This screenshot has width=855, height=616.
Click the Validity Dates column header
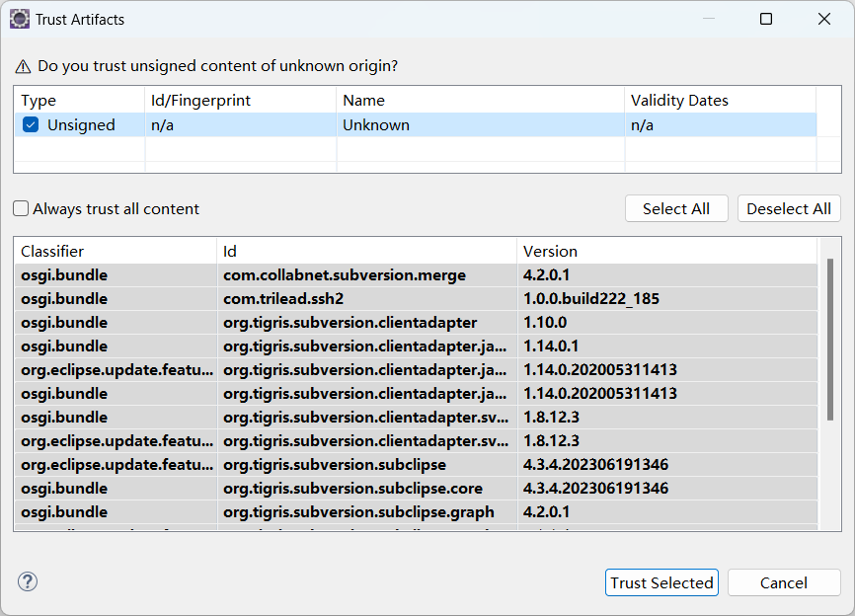[721, 101]
